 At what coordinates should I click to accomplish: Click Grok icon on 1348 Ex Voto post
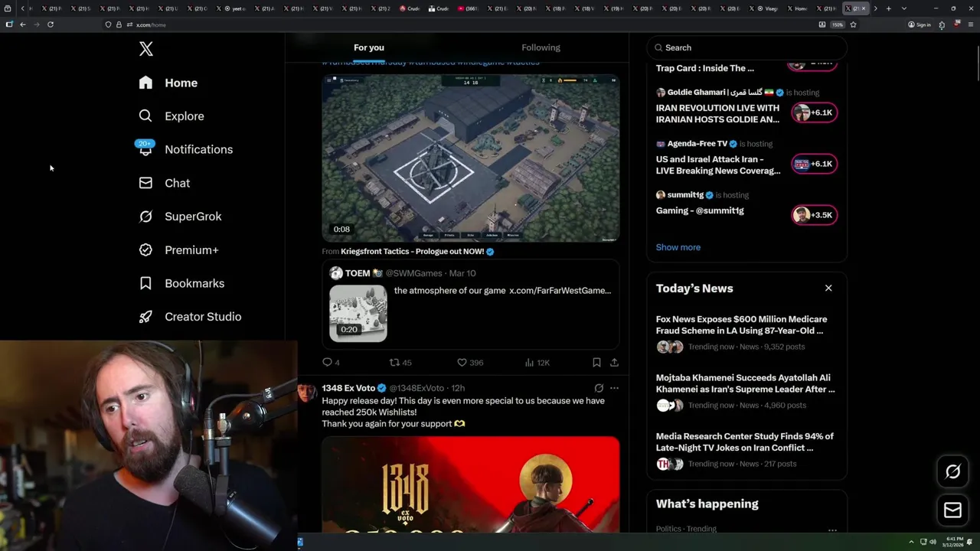point(599,388)
